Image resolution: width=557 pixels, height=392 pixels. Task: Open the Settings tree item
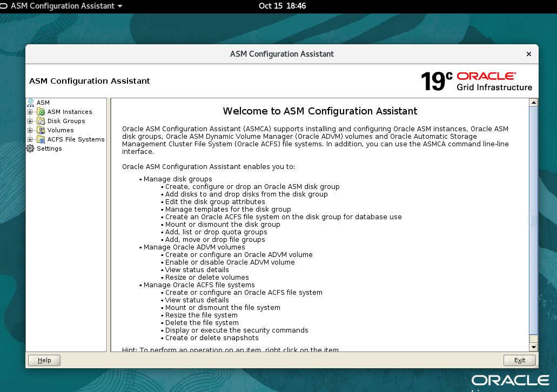click(x=49, y=148)
